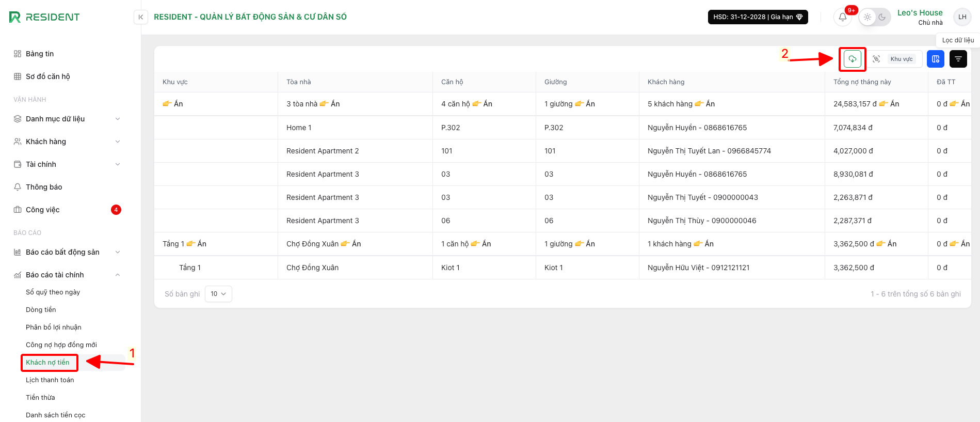Collapse the sidebar with the arrow button
The image size is (980, 422).
pyautogui.click(x=140, y=17)
